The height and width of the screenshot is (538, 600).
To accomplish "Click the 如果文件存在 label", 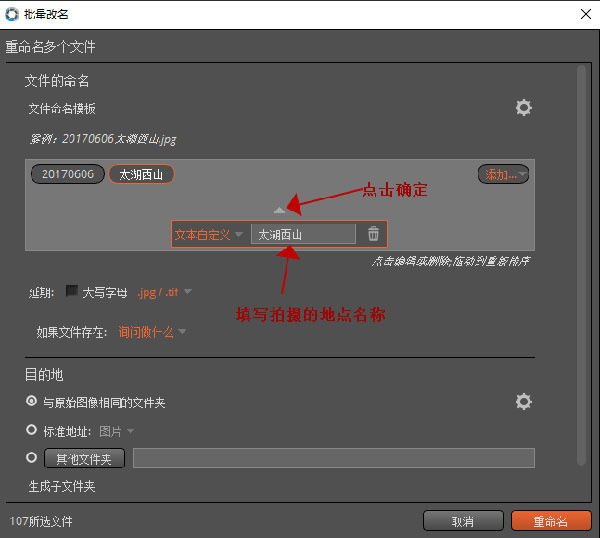I will tap(72, 332).
